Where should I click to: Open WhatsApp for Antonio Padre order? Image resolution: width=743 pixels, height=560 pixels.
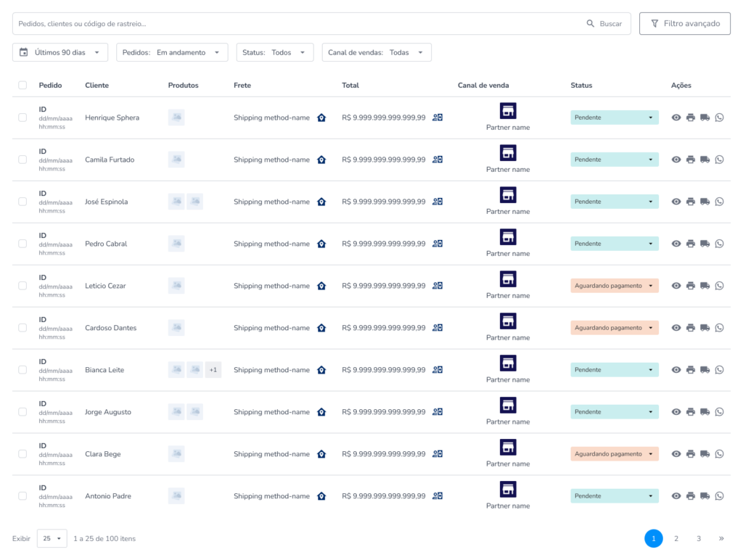point(719,496)
